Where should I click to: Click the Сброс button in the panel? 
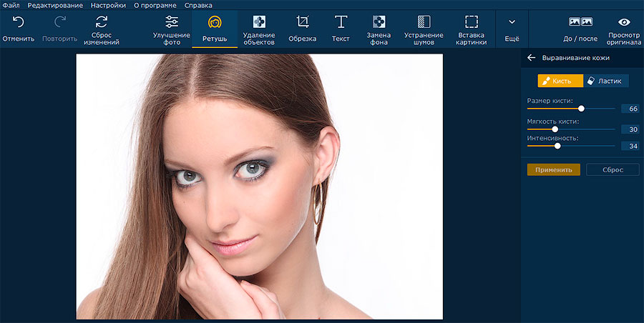613,169
